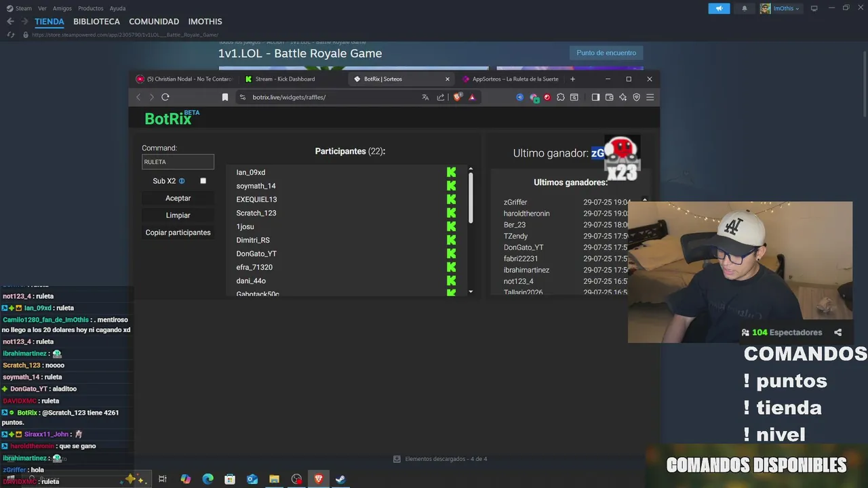Click Copiar participantes button

pos(178,232)
